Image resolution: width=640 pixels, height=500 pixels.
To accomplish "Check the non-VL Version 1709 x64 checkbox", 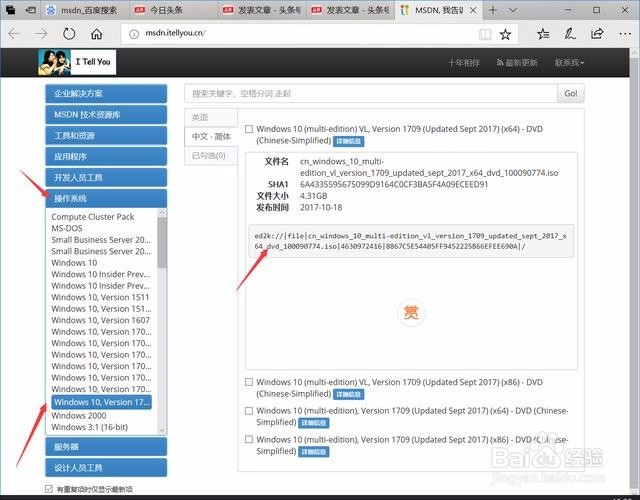I will (249, 411).
